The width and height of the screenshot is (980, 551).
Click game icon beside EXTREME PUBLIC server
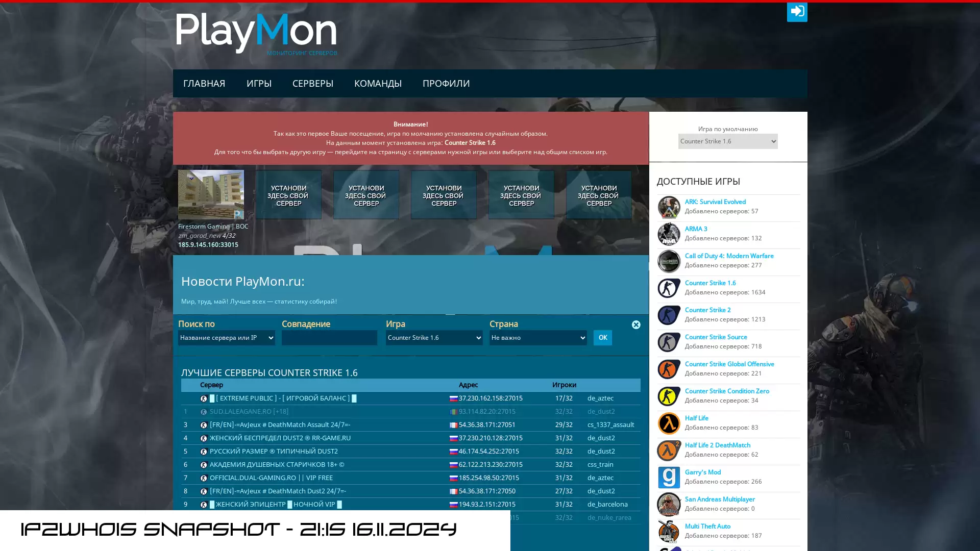coord(204,398)
